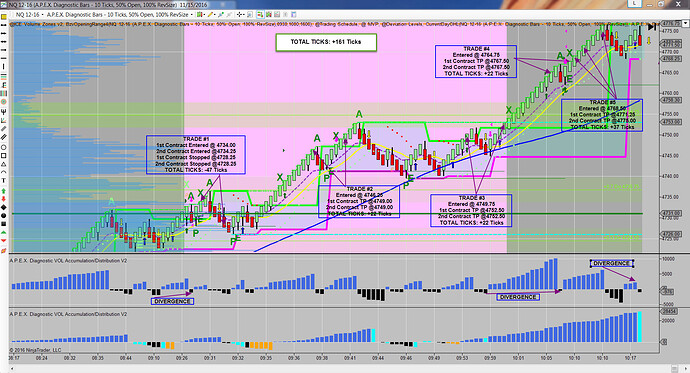
Task: Maximize the chart window
Action: tap(661, 4)
